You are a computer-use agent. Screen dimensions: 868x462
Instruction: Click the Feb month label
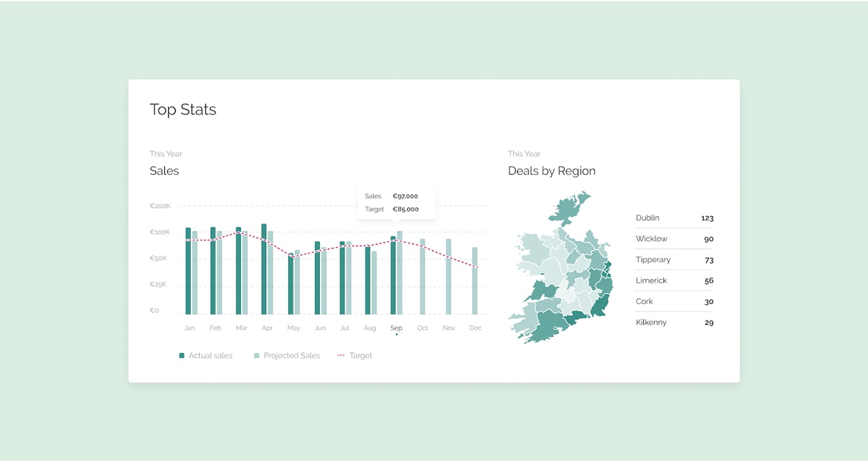[x=215, y=328]
